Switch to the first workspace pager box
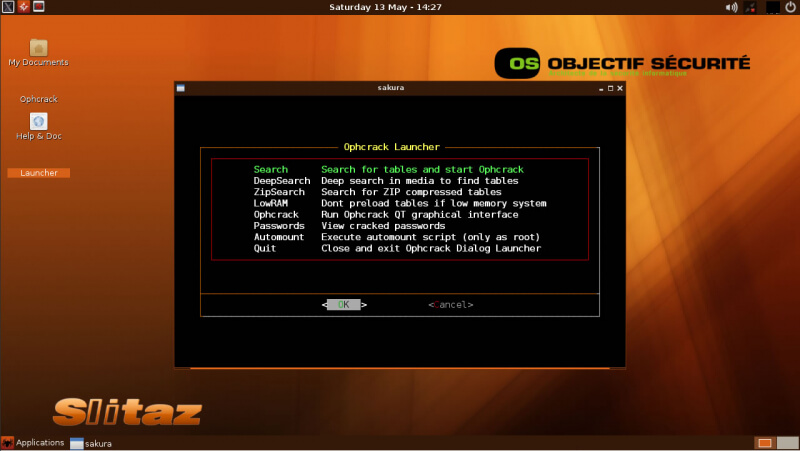The width and height of the screenshot is (800, 451). (764, 443)
